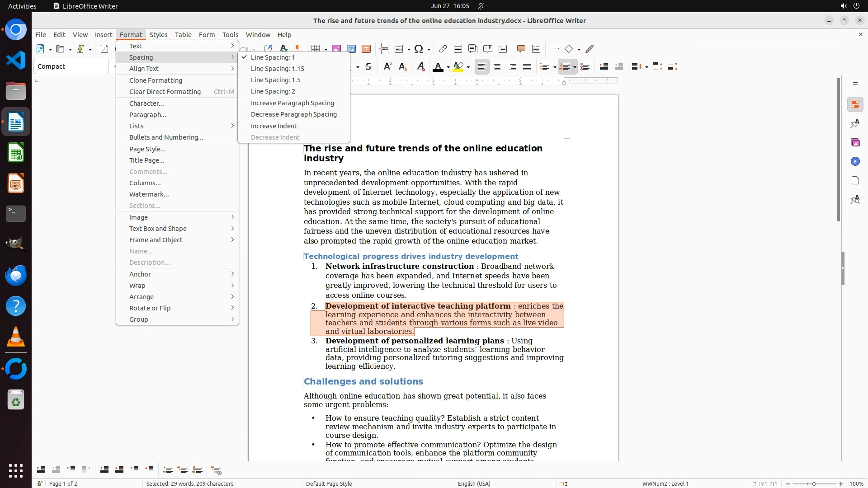Insert a page break
Viewport: 868px width, 488px height.
pos(384,49)
